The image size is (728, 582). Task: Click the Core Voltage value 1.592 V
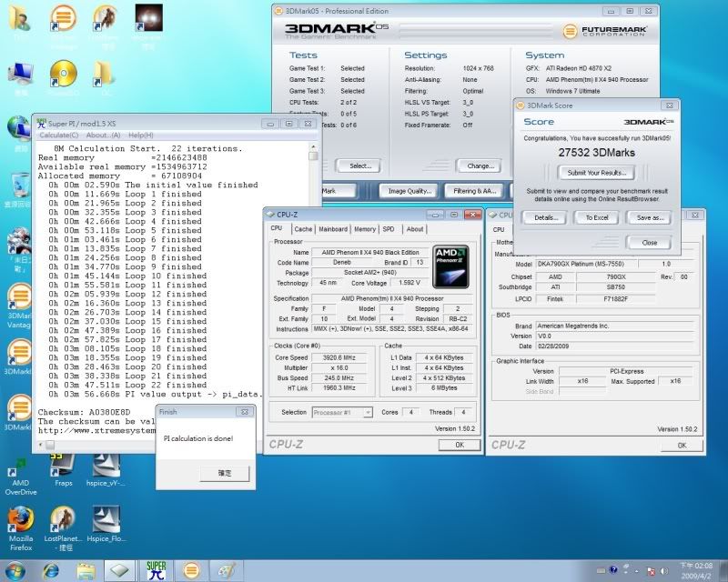tap(409, 283)
